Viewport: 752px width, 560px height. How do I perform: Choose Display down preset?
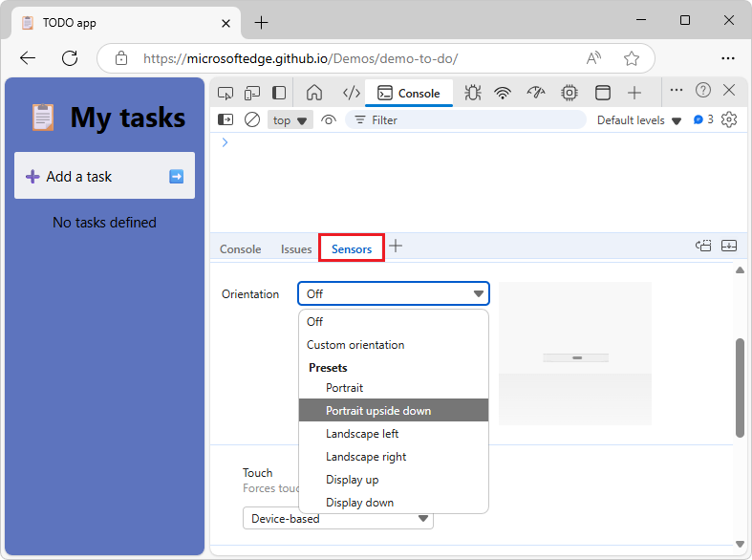pos(394,503)
